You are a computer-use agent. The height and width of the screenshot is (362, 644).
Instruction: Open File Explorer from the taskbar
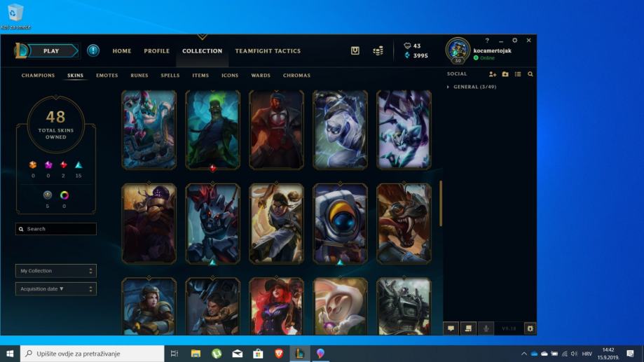point(196,354)
